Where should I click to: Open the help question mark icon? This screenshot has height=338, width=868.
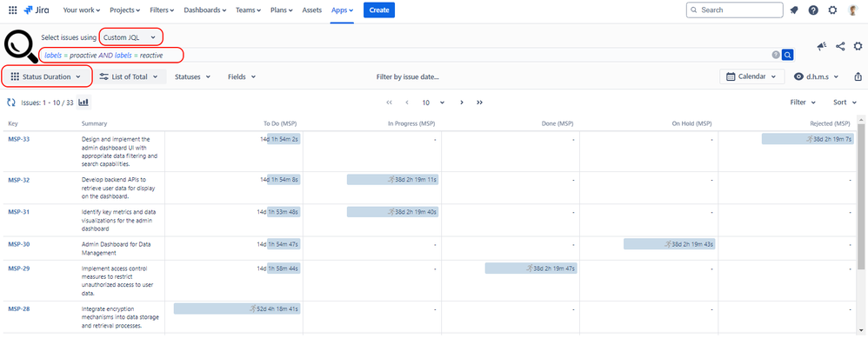point(813,10)
